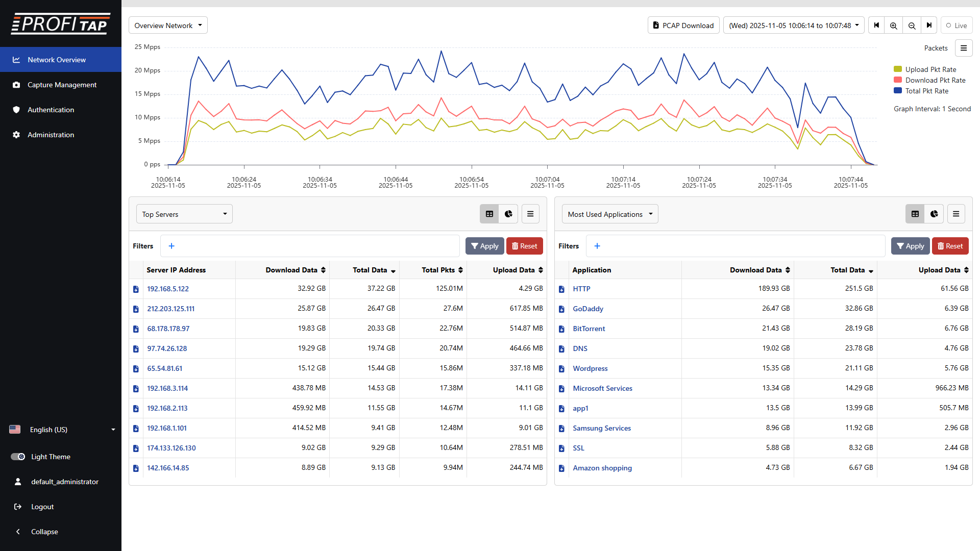This screenshot has height=551, width=980.
Task: Open the BitTorrent application link
Action: tap(589, 329)
